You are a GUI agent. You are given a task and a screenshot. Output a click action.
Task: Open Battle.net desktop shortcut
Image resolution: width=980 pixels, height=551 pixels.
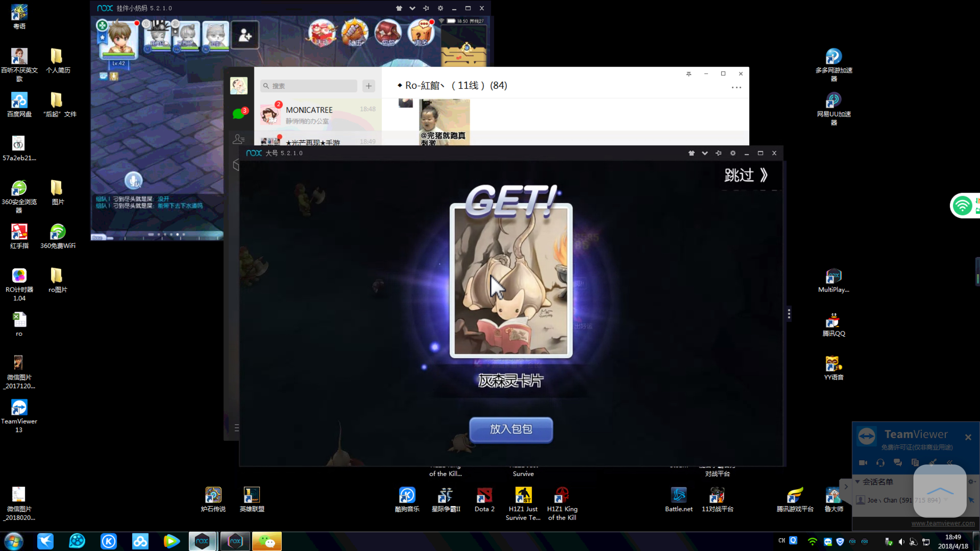[x=679, y=500]
